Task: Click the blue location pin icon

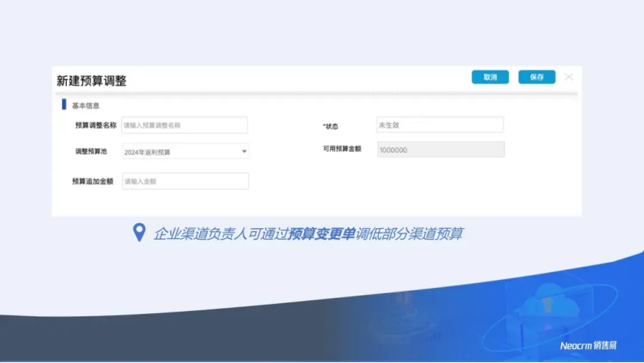Action: (140, 233)
